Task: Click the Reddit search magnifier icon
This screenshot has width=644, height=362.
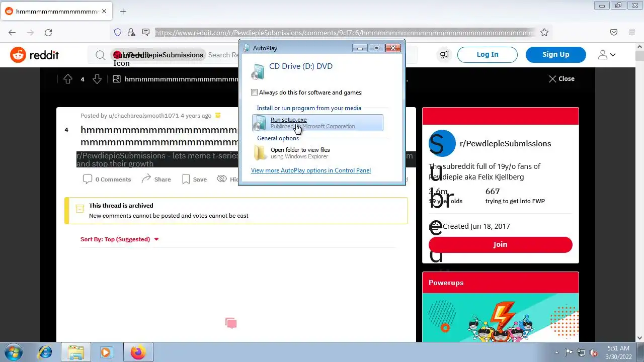Action: tap(101, 55)
